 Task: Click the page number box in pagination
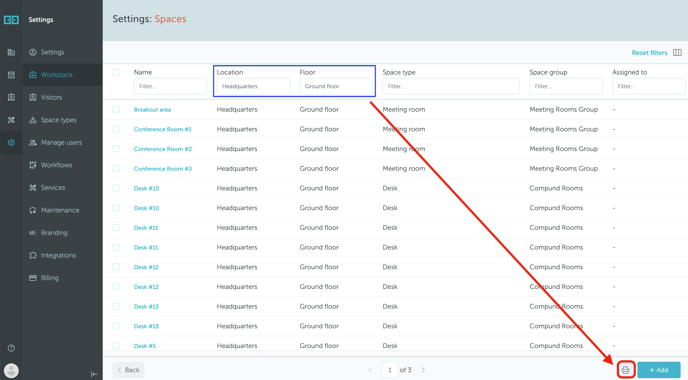click(390, 370)
